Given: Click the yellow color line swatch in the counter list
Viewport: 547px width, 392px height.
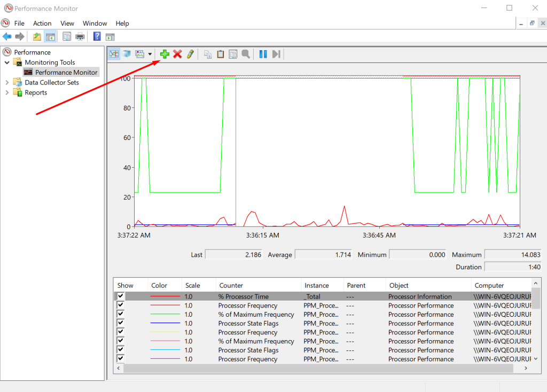Looking at the screenshot, I should pos(165,332).
